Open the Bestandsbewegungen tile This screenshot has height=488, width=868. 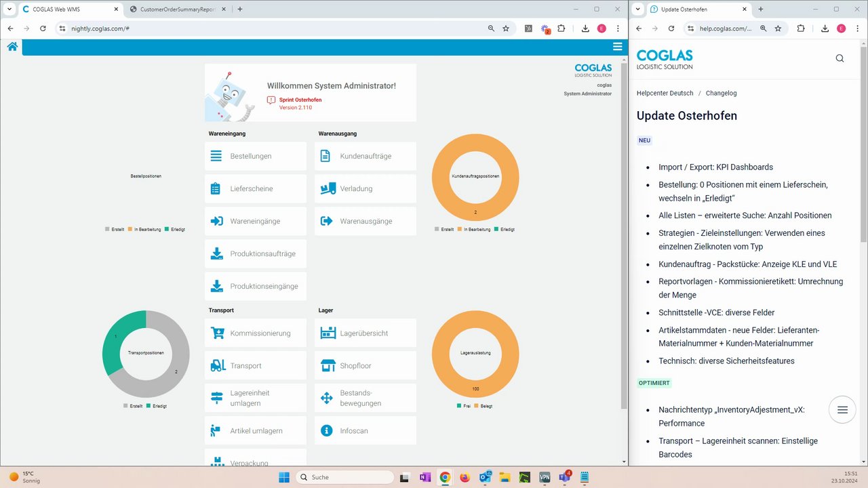click(x=366, y=398)
